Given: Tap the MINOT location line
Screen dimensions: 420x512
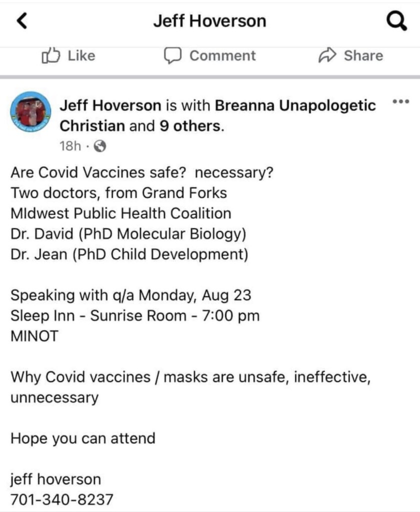Looking at the screenshot, I should (x=34, y=336).
